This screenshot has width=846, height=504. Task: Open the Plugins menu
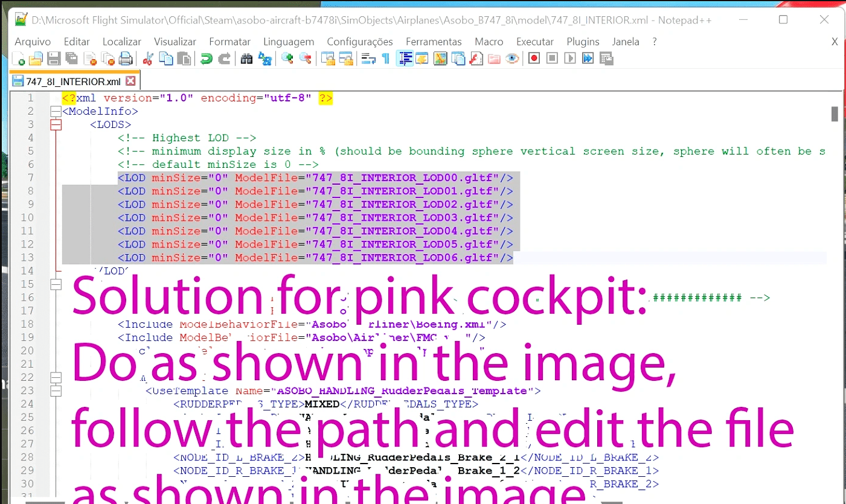click(x=583, y=42)
